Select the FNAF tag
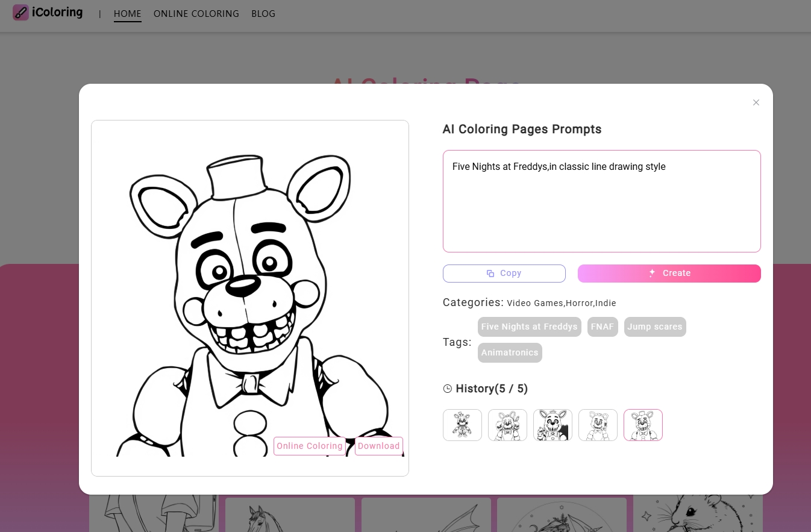The image size is (811, 532). tap(603, 327)
